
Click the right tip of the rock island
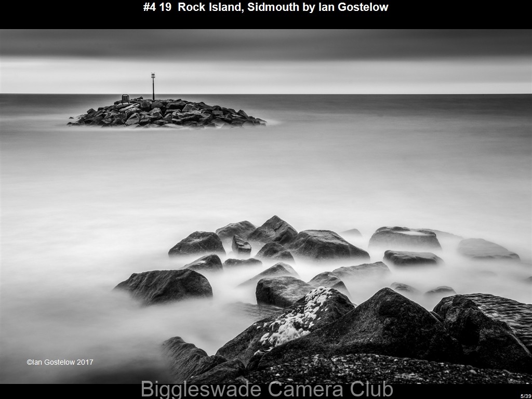tap(260, 122)
